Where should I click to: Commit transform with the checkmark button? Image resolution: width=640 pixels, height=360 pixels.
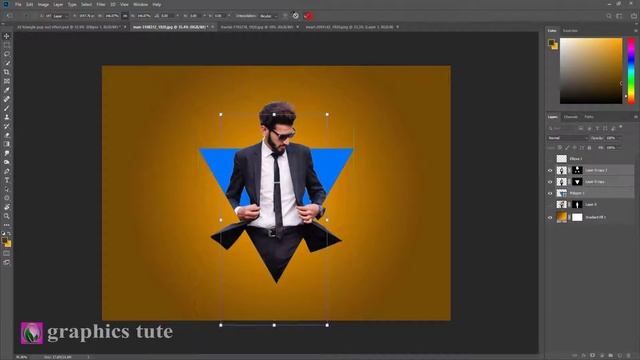click(296, 16)
